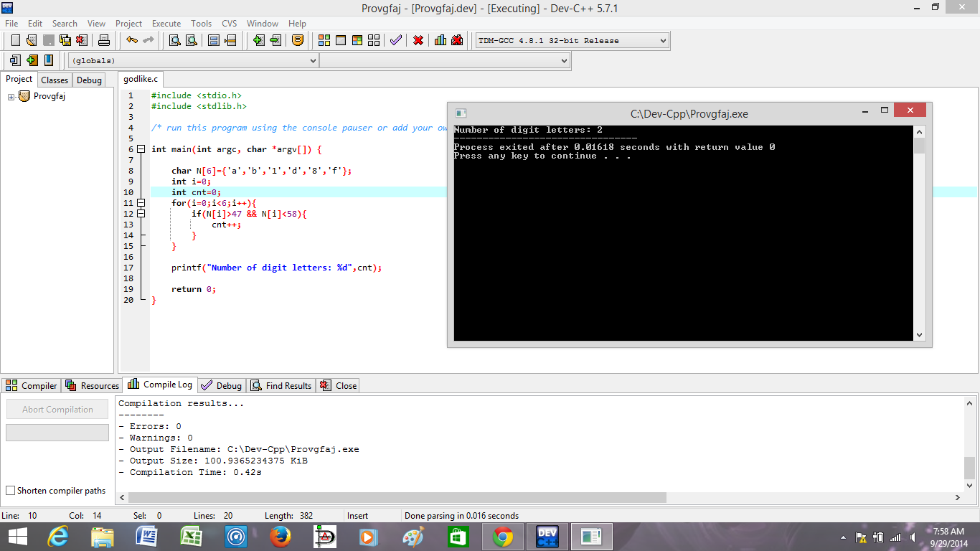Click the compile log scroll right arrow
This screenshot has width=980, height=551.
(x=958, y=497)
